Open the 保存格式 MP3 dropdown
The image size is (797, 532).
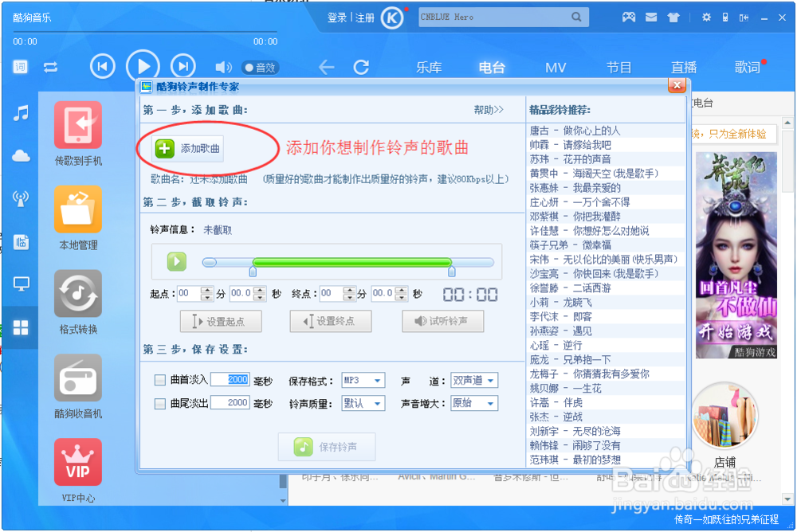363,380
